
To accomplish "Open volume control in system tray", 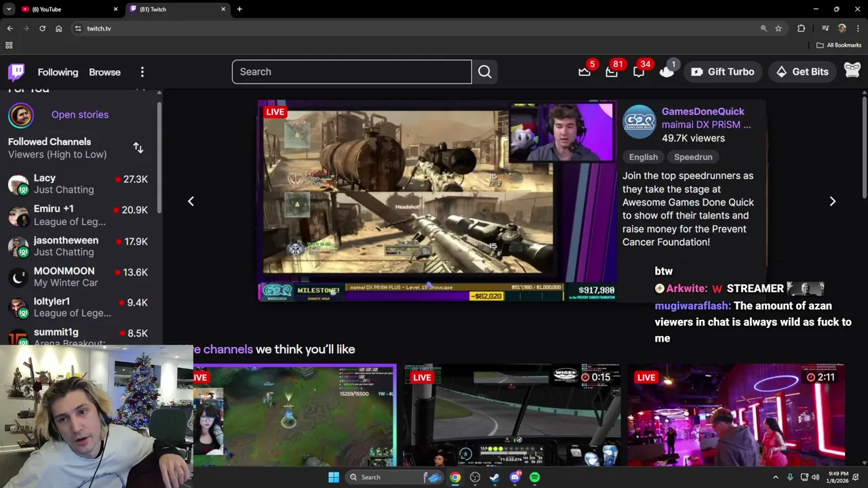I will (815, 477).
